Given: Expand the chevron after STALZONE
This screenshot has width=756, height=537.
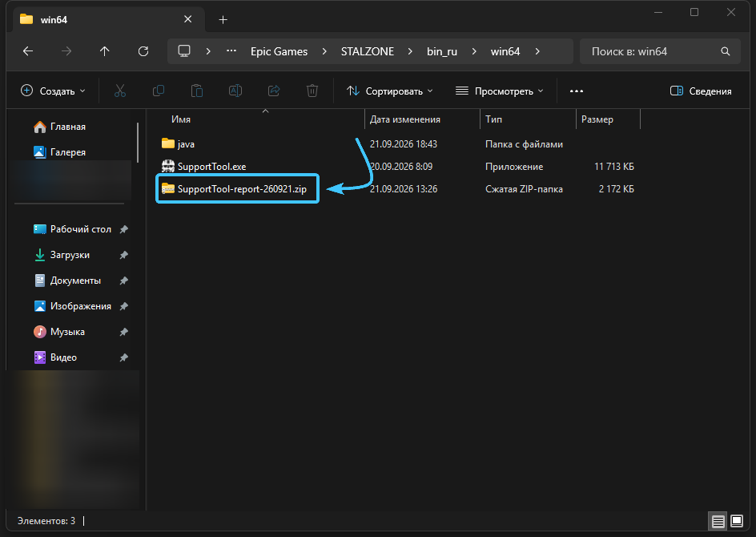Looking at the screenshot, I should point(410,51).
